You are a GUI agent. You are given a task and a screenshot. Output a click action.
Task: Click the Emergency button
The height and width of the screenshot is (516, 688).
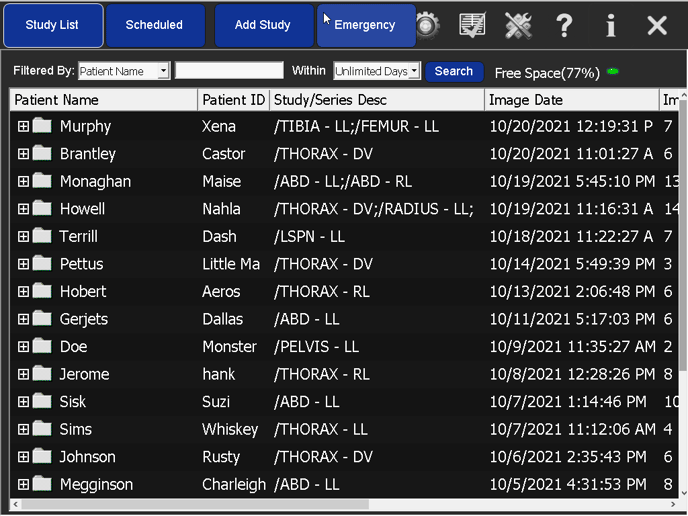click(x=365, y=25)
